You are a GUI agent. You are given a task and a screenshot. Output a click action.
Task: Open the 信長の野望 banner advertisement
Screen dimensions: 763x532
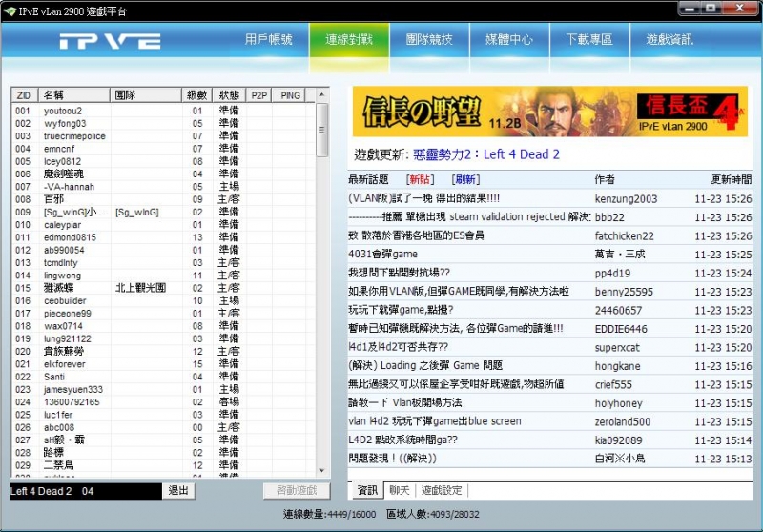coord(547,112)
